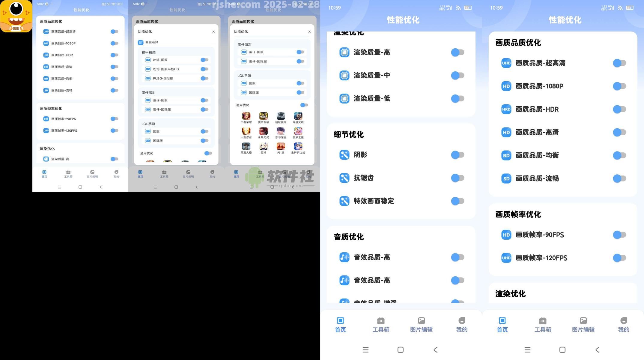Click the magic wand icon beside 阴影

point(344,155)
